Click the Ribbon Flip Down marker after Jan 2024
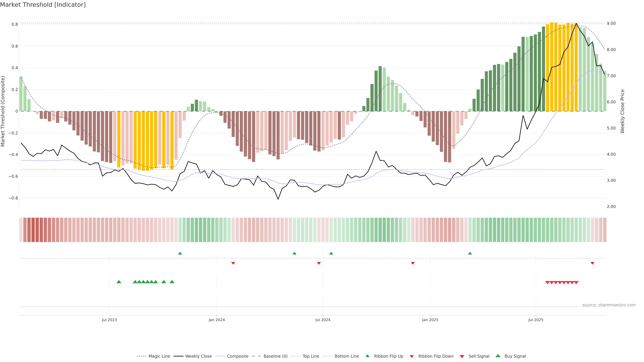The height and width of the screenshot is (362, 644). point(233,263)
